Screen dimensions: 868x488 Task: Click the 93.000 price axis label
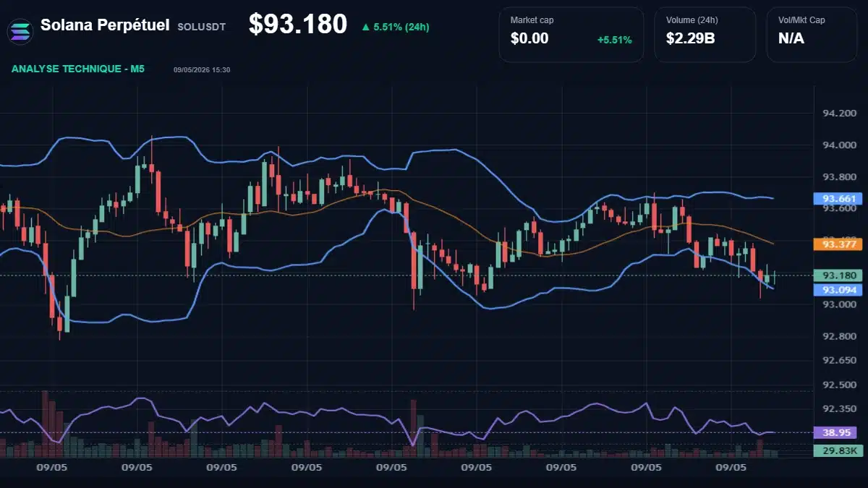click(840, 304)
